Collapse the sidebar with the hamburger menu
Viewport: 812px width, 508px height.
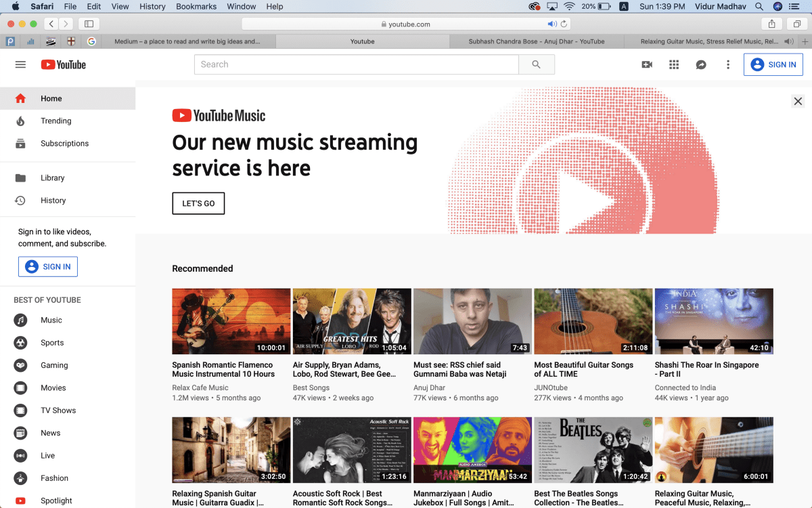tap(20, 64)
